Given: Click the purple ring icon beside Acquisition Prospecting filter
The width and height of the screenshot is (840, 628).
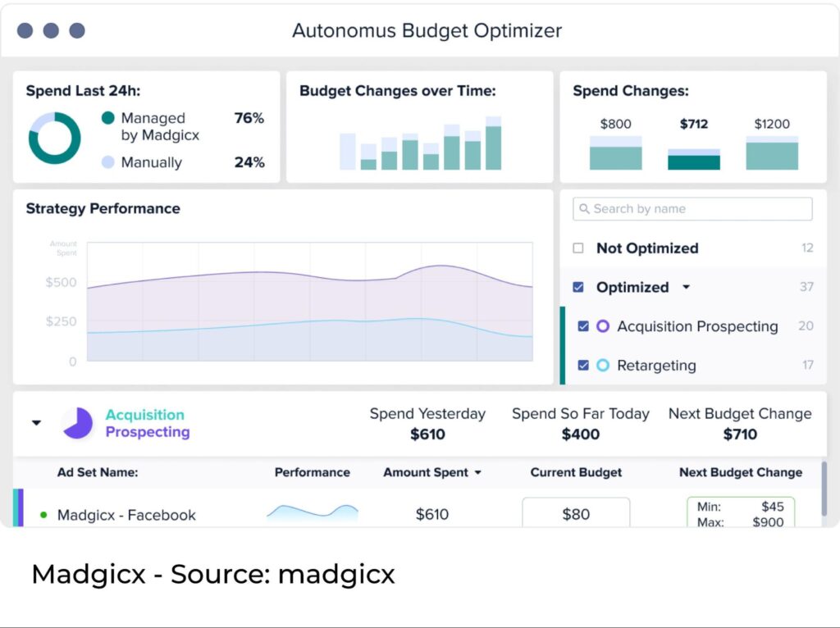Looking at the screenshot, I should tap(603, 326).
